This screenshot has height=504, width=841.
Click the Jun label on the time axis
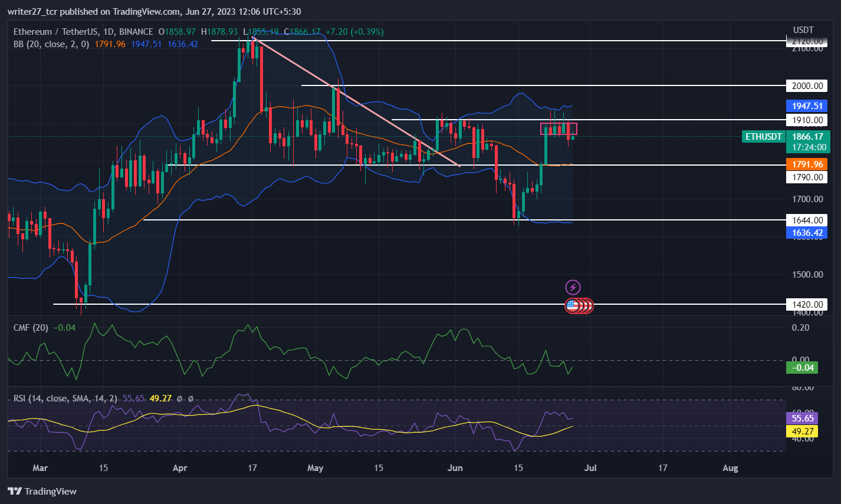455,468
